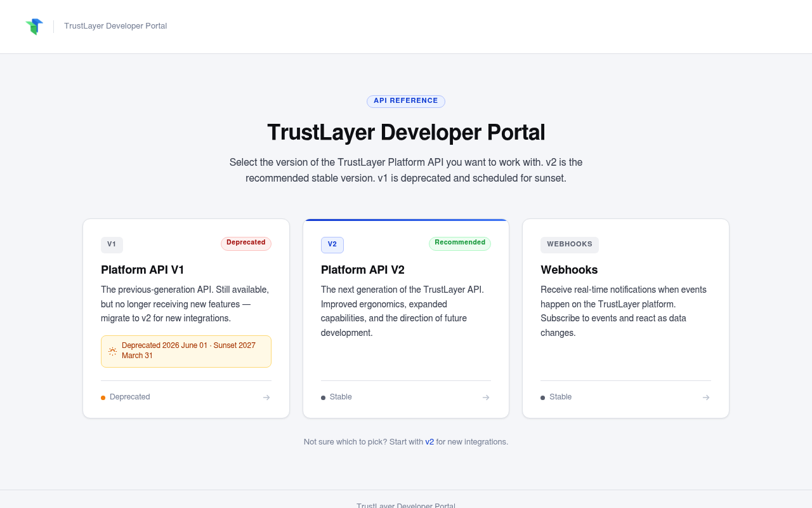The height and width of the screenshot is (508, 812).
Task: Click the TrustLayer bird logo
Action: [34, 27]
